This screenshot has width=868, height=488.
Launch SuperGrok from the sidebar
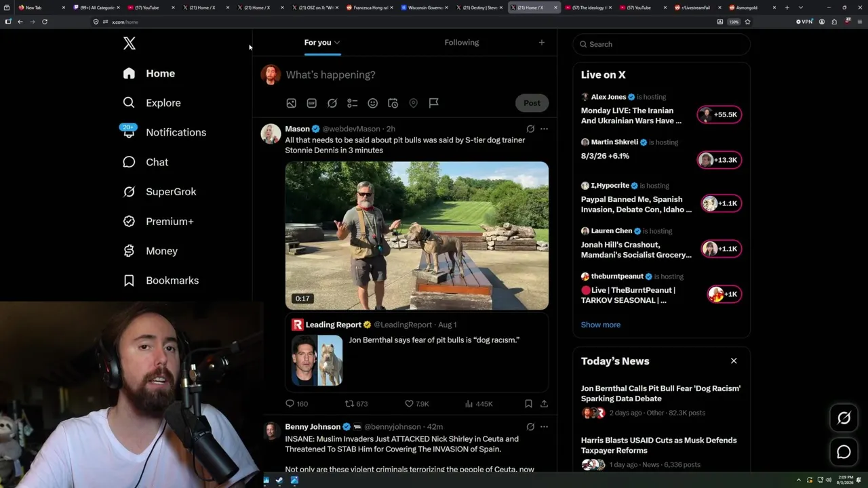point(159,192)
